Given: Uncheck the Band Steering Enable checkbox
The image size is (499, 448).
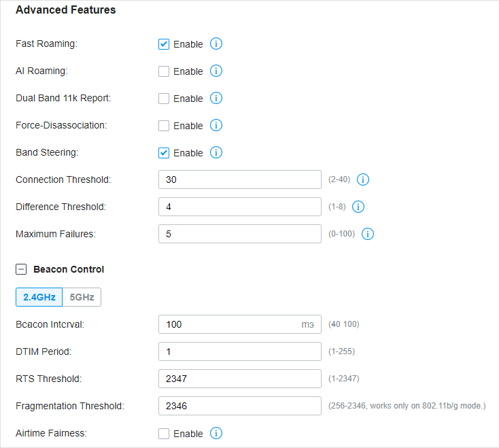Looking at the screenshot, I should [164, 153].
